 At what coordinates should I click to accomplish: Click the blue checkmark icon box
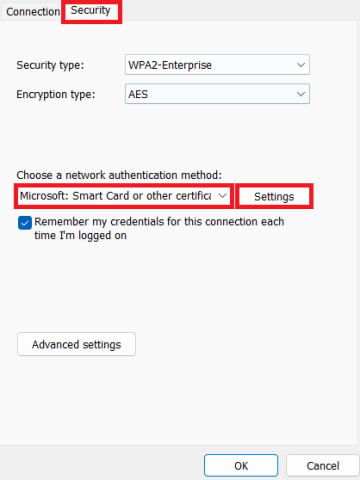tap(25, 223)
